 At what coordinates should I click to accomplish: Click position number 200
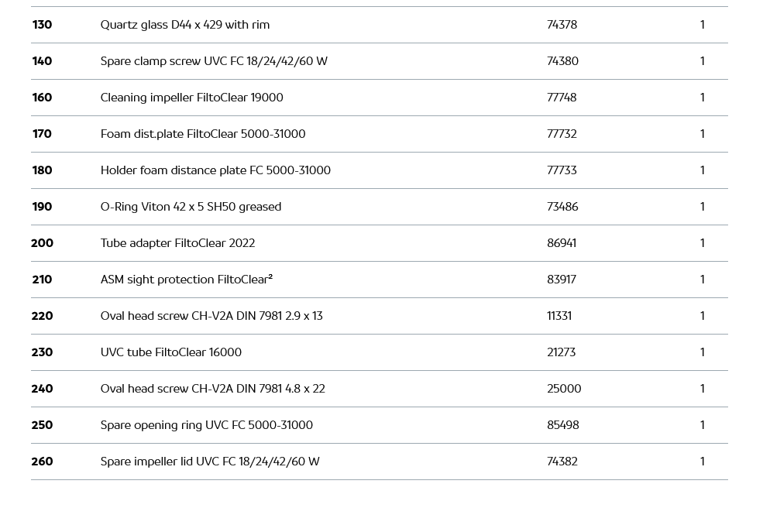click(42, 243)
